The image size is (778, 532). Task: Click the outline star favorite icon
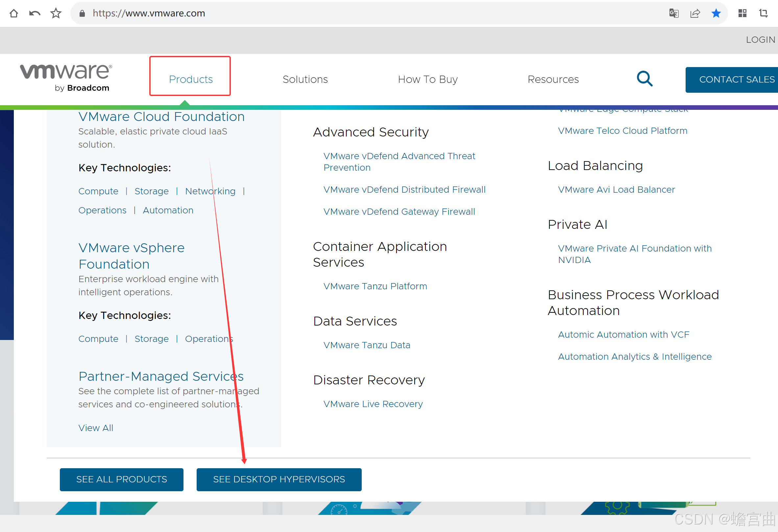(x=56, y=13)
